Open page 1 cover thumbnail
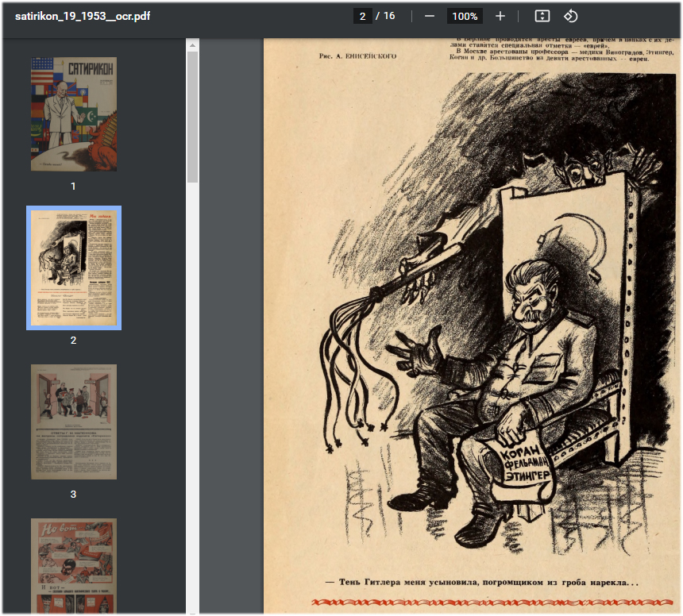This screenshot has height=616, width=683. point(74,114)
